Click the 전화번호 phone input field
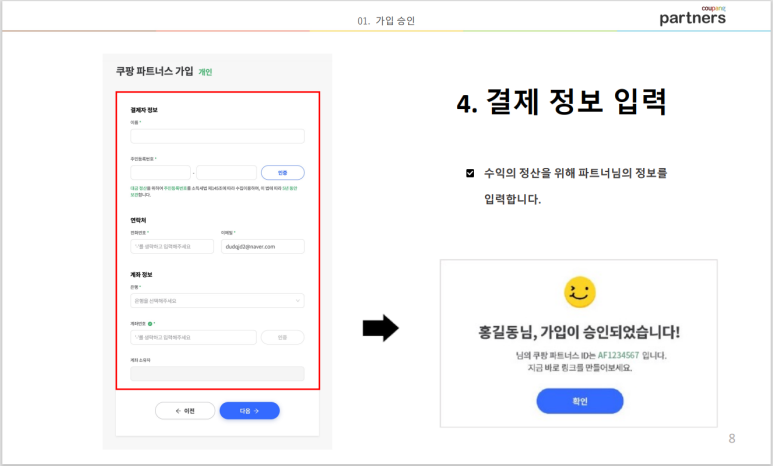Viewport: 773px width, 466px height. tap(172, 247)
